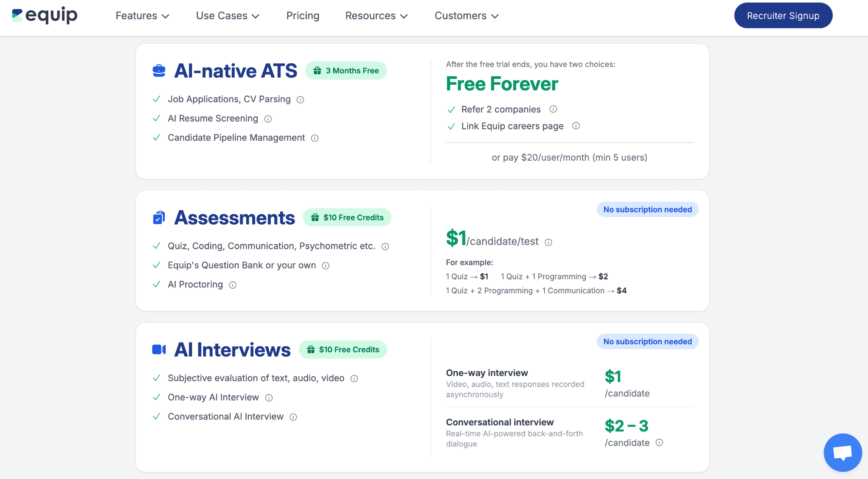The height and width of the screenshot is (479, 868).
Task: Click info icon by $2–3 per candidate
Action: pyautogui.click(x=659, y=443)
